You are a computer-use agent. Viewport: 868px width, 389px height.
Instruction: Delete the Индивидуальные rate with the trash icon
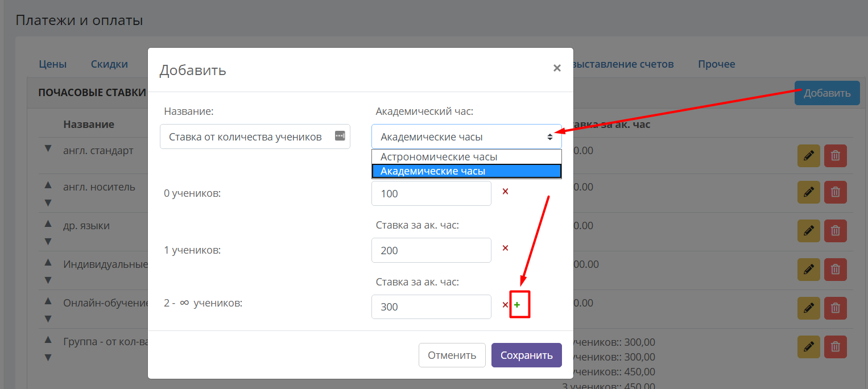[x=835, y=270]
